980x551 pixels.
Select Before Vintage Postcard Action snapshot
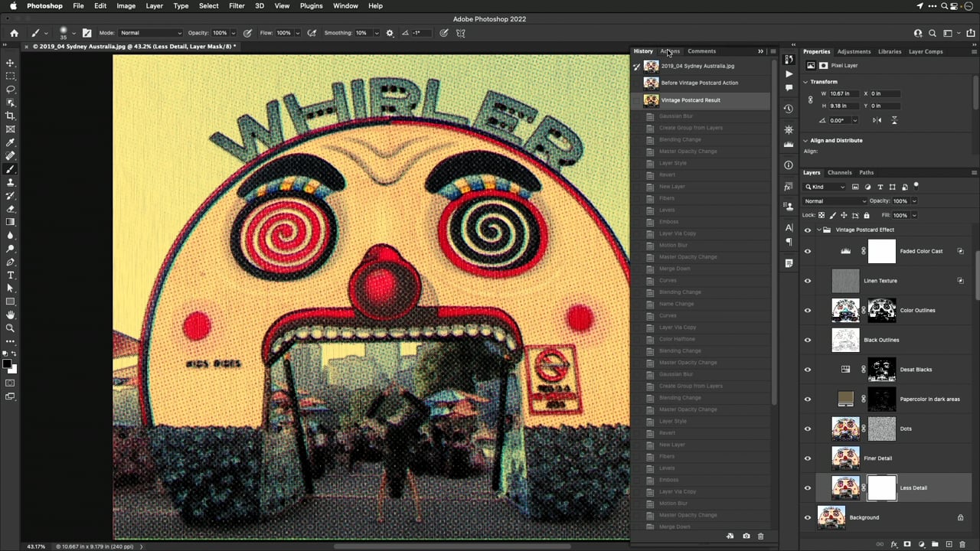click(x=700, y=83)
